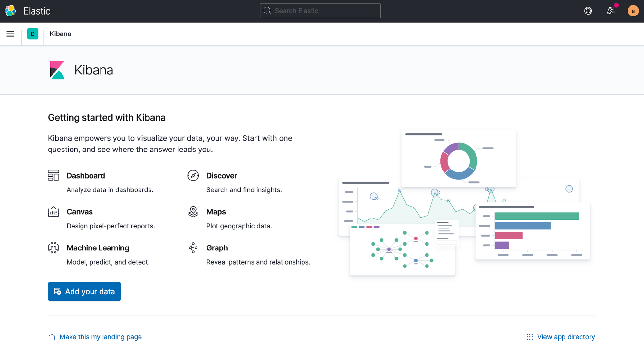This screenshot has height=359, width=644.
Task: Click the Graph network icon
Action: pos(193,247)
